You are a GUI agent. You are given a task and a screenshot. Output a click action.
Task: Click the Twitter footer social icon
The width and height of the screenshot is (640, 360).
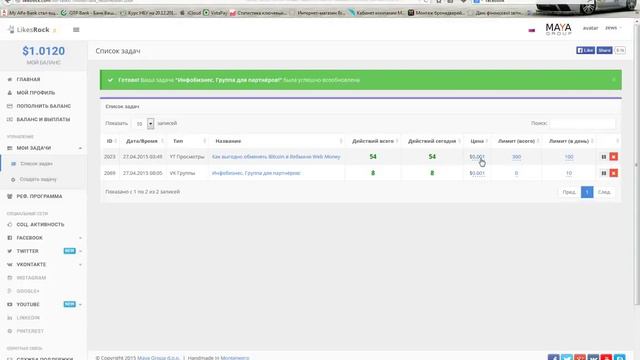[567, 358]
